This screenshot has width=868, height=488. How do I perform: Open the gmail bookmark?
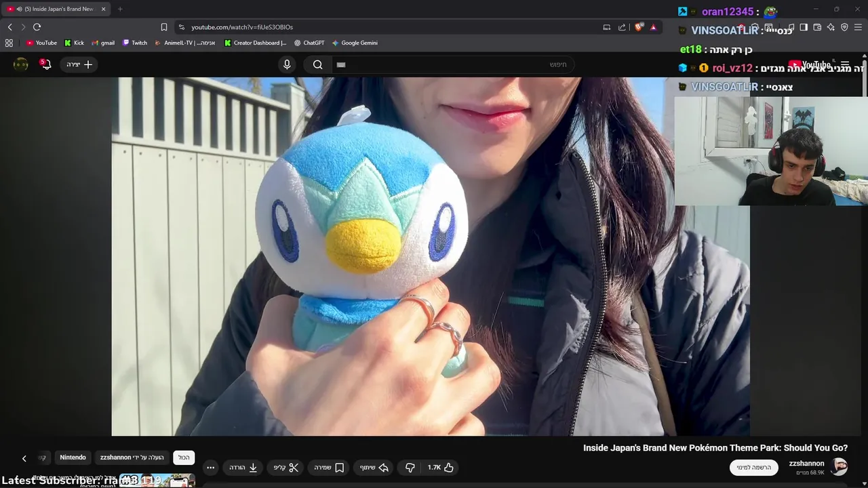103,43
